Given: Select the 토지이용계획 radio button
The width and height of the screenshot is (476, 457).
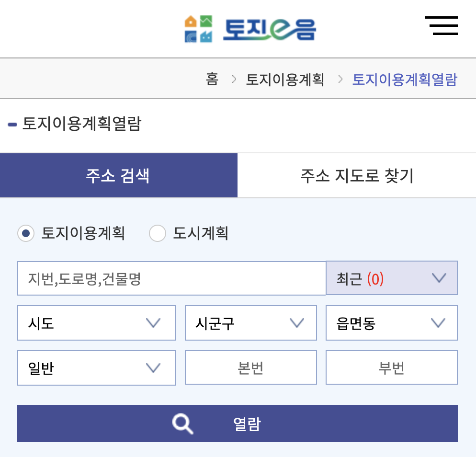Looking at the screenshot, I should [x=26, y=234].
